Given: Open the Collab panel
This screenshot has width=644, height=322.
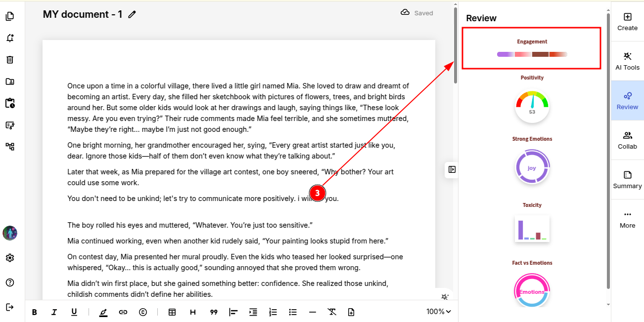Looking at the screenshot, I should pos(627,140).
